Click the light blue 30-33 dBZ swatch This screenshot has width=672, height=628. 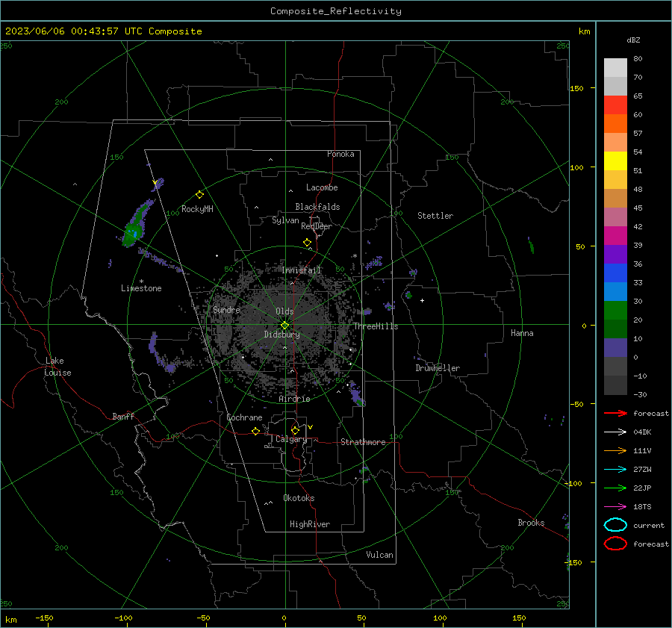(615, 291)
